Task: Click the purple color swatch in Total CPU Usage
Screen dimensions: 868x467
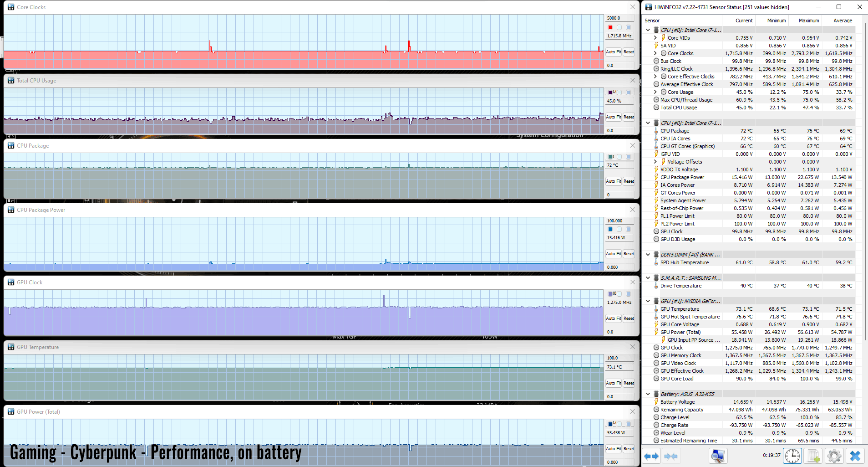Action: 610,92
